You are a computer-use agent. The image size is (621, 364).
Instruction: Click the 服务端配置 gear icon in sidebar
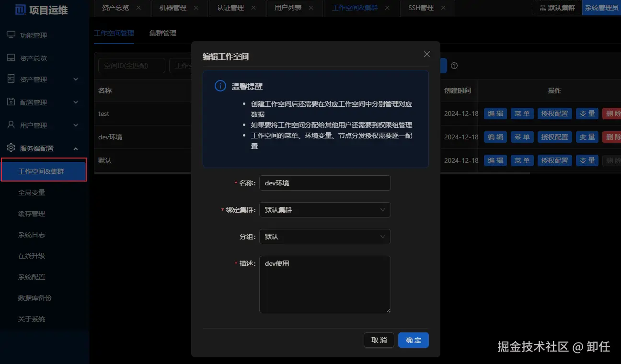point(11,148)
